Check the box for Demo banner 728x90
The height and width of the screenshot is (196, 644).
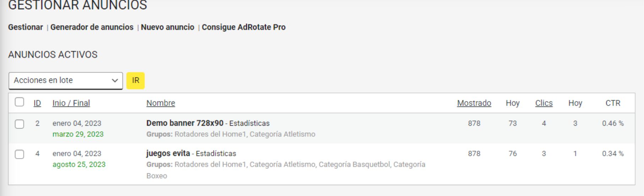[x=20, y=124]
